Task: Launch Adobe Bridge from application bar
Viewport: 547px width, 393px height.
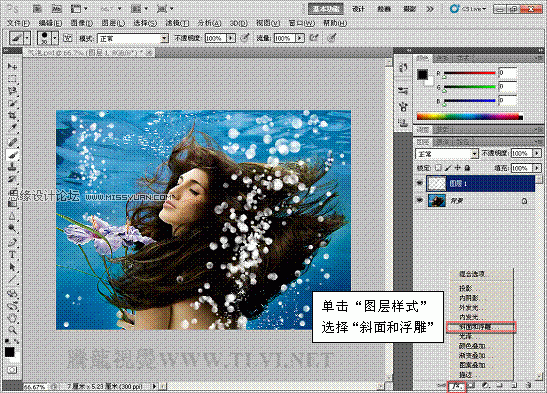Action: coord(37,9)
